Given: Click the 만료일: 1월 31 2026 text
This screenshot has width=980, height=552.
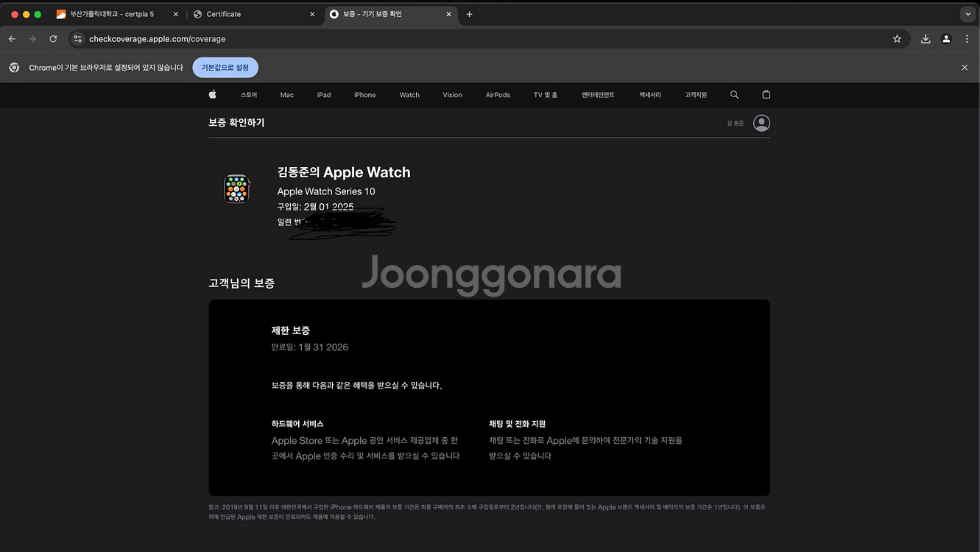Looking at the screenshot, I should [x=309, y=347].
